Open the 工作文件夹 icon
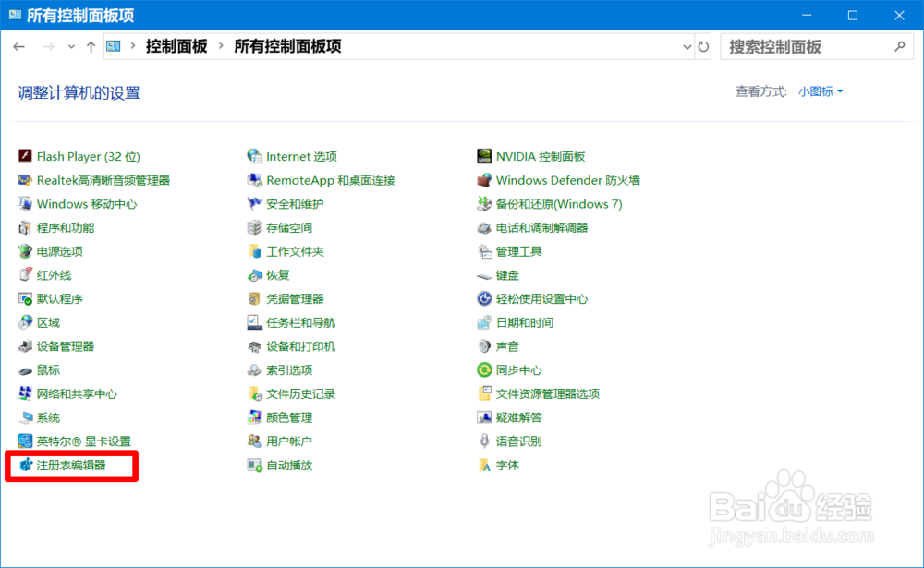The width and height of the screenshot is (924, 568). pos(255,251)
